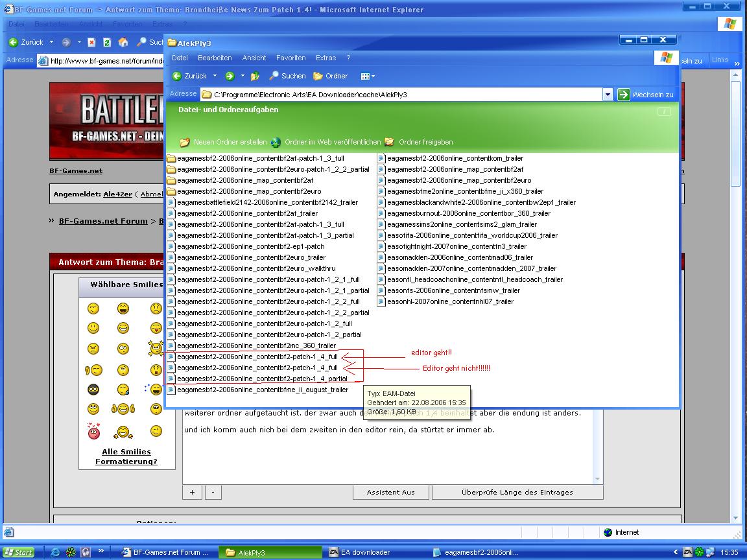Open BF-Games.net link on forum page
This screenshot has height=560, width=747.
pyautogui.click(x=76, y=171)
